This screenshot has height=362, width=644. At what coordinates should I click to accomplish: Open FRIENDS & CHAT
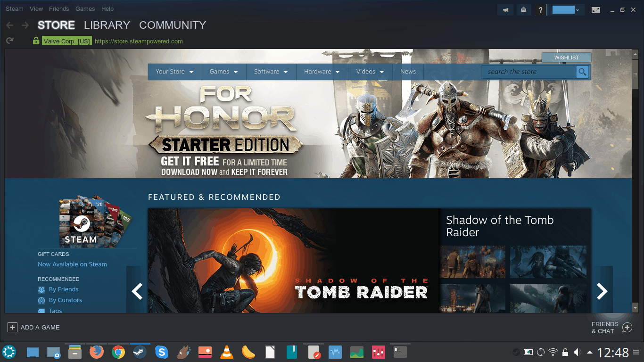605,328
